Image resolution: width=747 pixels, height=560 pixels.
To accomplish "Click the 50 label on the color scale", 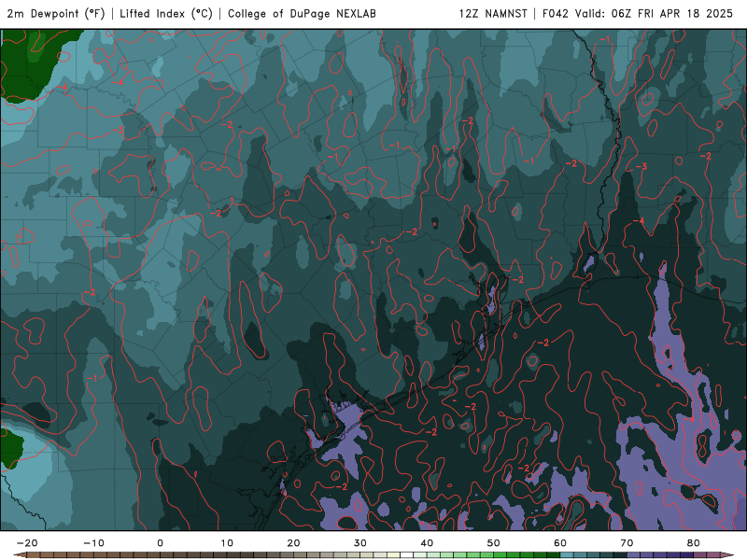I will pyautogui.click(x=494, y=543).
